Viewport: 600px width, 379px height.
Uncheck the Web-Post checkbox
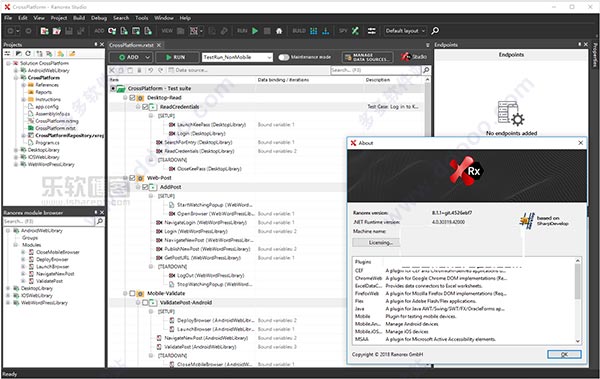point(132,178)
